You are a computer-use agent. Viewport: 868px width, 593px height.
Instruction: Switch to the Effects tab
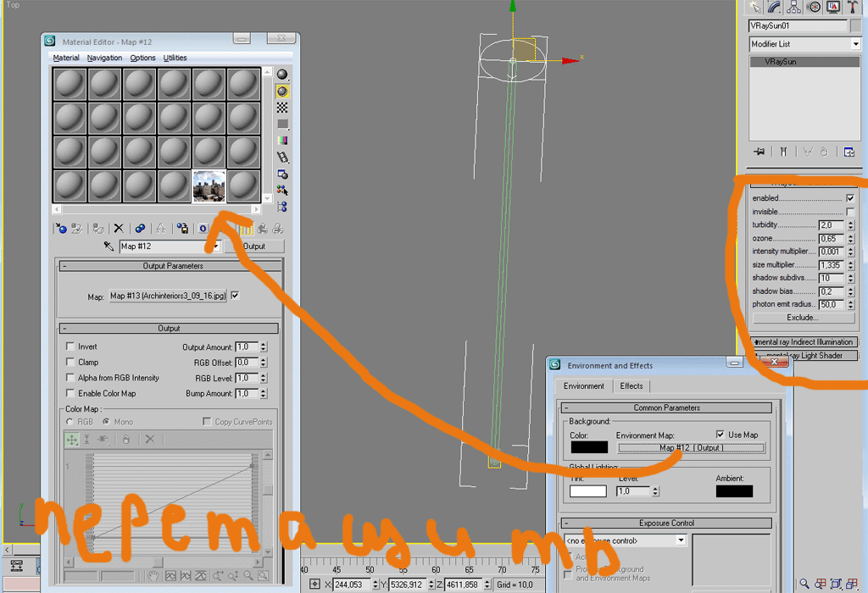(x=632, y=386)
